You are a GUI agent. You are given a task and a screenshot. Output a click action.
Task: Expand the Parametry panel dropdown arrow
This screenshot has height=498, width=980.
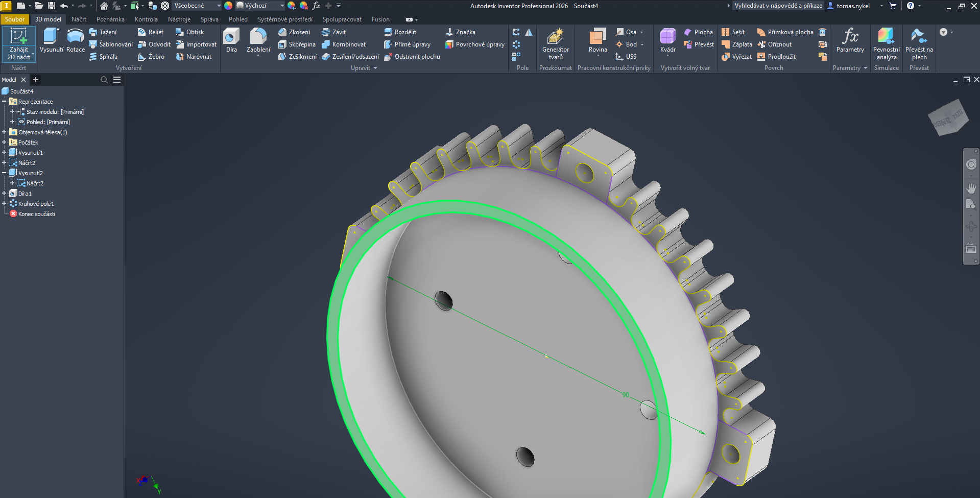[x=866, y=68]
